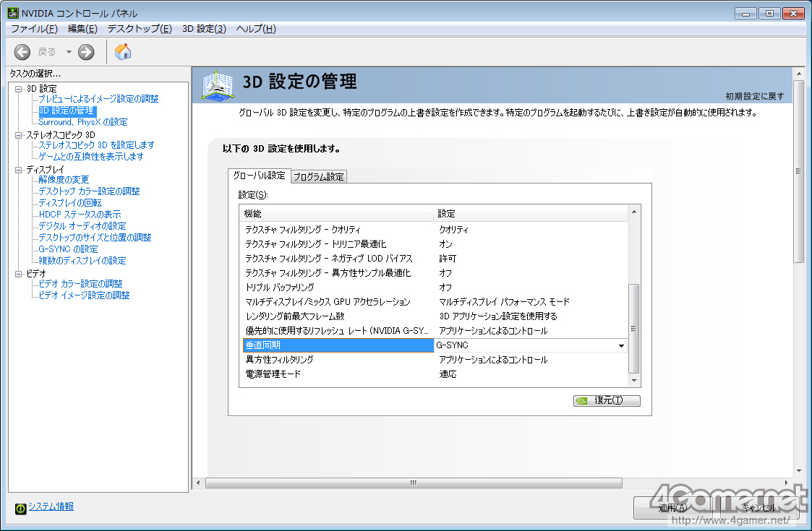Click main pane vertical scroll down arrow
Viewport: 812px width, 531px height.
coord(798,471)
